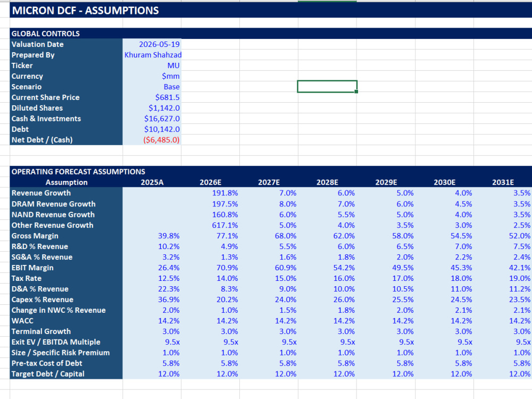Click the 2027E column header
Image resolution: width=532 pixels, height=399 pixels.
pyautogui.click(x=269, y=182)
